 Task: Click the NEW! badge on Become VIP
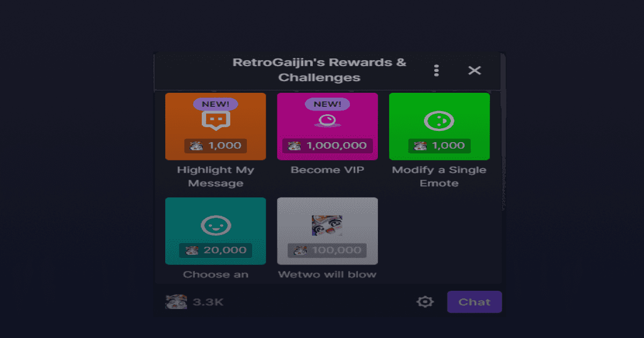pyautogui.click(x=327, y=104)
